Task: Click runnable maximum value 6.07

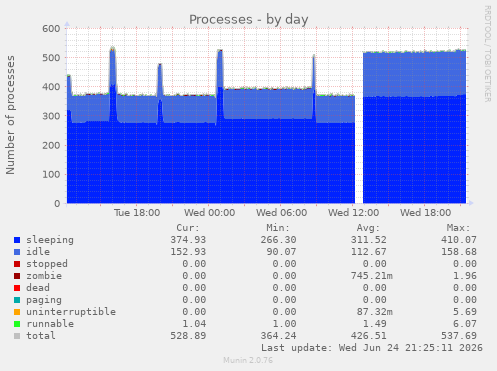Action: (465, 324)
